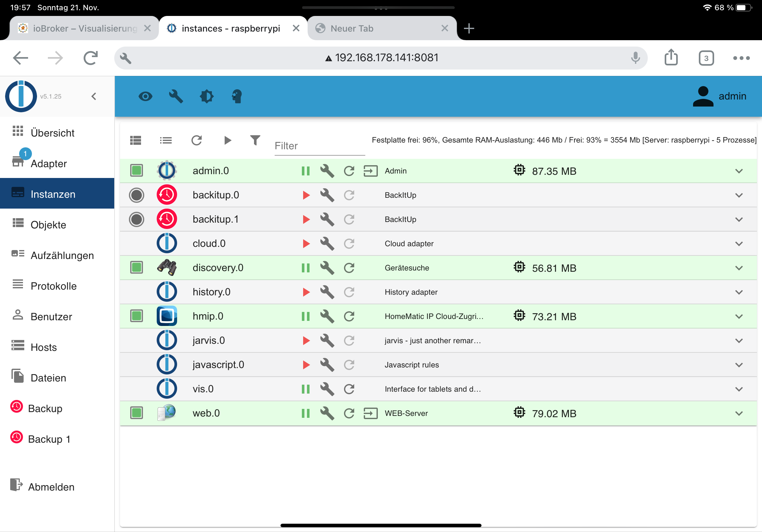The height and width of the screenshot is (532, 762).
Task: Start the javascript.0 instance
Action: (x=306, y=365)
